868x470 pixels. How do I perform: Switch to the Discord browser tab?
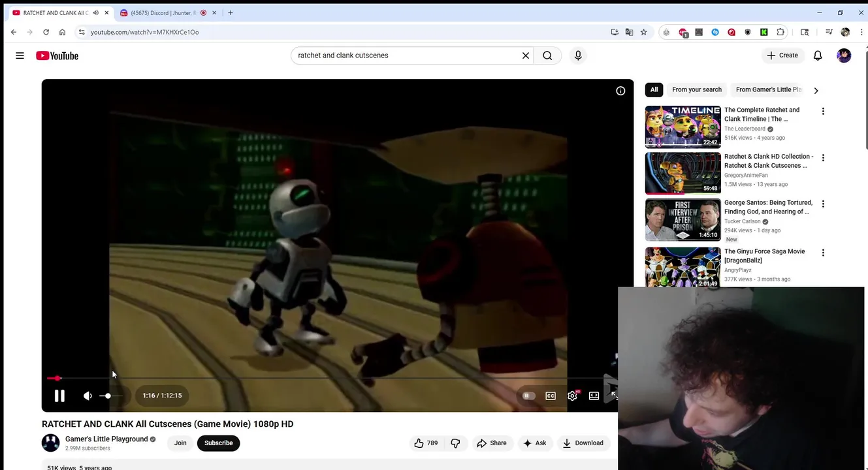[168, 12]
